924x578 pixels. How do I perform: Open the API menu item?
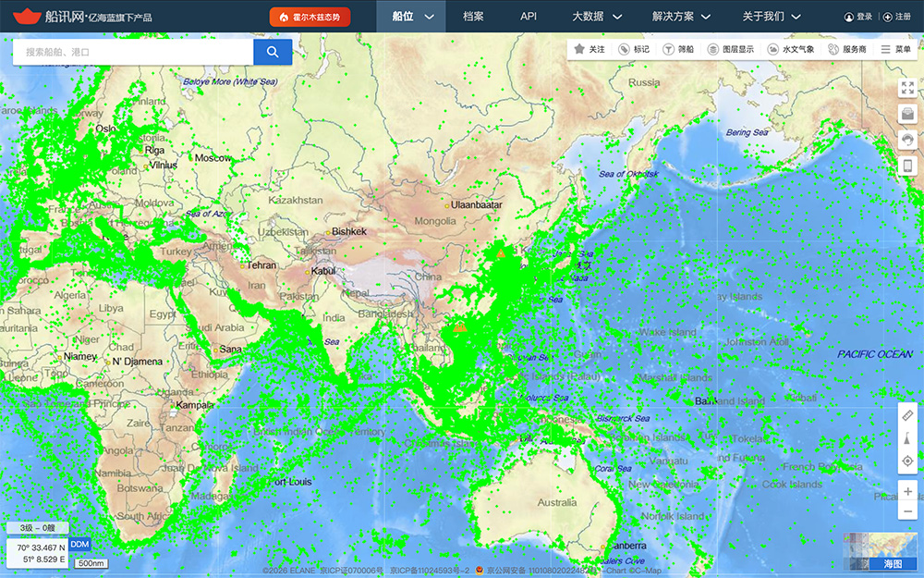coord(529,17)
